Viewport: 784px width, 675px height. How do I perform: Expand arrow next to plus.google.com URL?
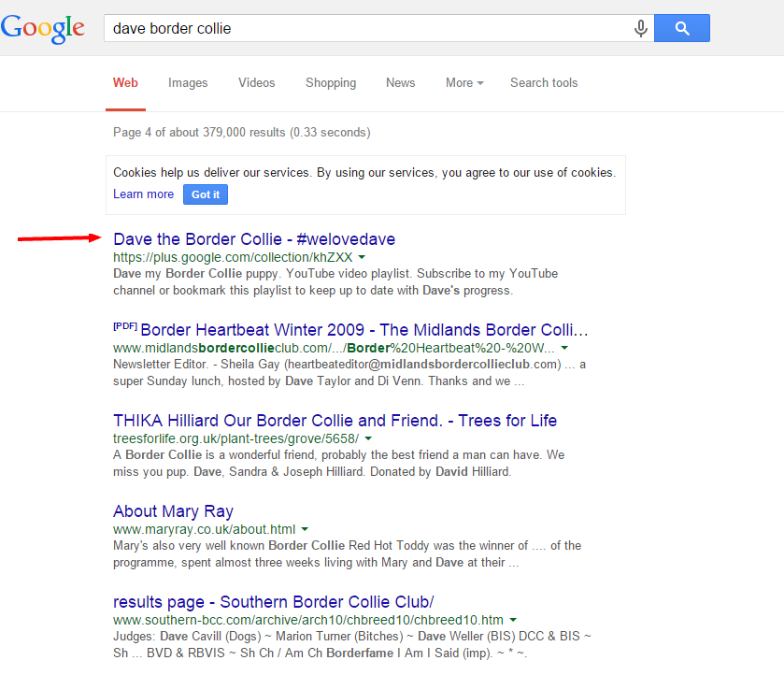click(x=362, y=257)
